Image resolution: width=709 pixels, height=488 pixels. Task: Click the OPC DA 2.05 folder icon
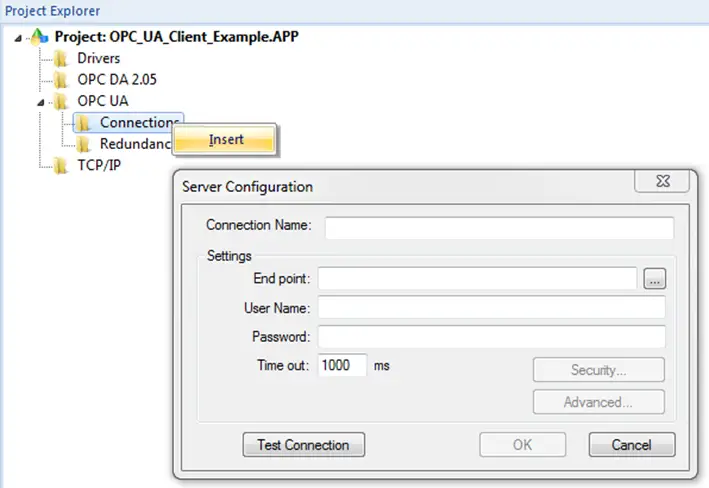click(61, 80)
